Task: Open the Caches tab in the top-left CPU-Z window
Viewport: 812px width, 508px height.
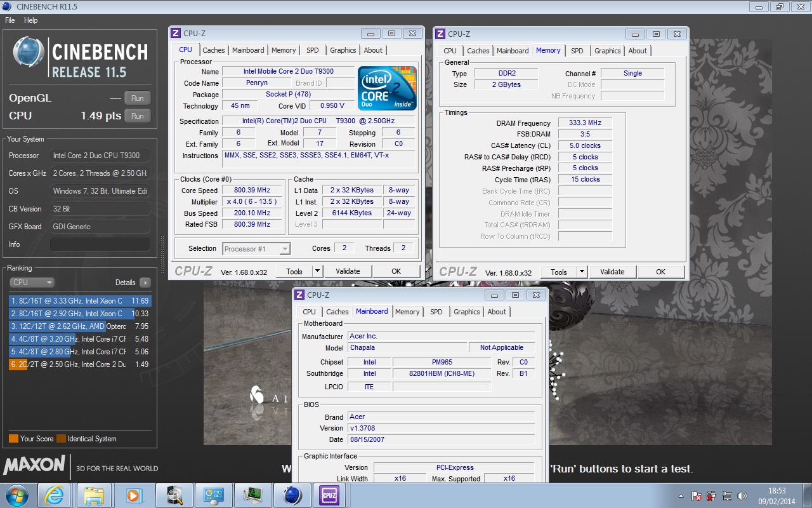Action: (x=214, y=50)
